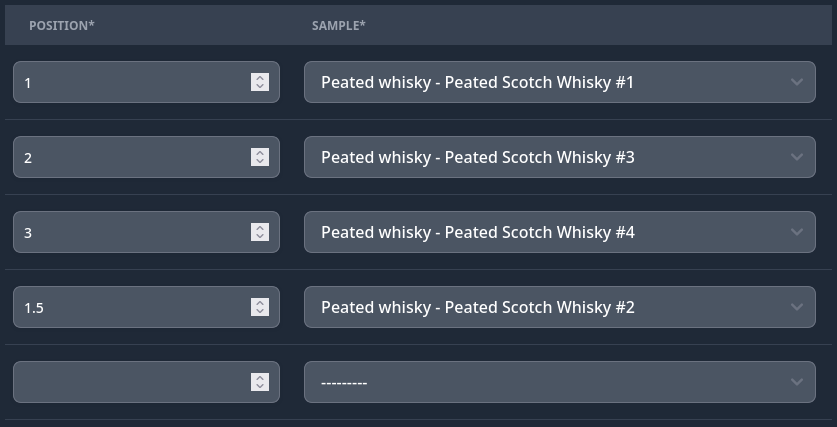Select the position field containing 3
Screen dimensions: 837x427
pos(146,232)
